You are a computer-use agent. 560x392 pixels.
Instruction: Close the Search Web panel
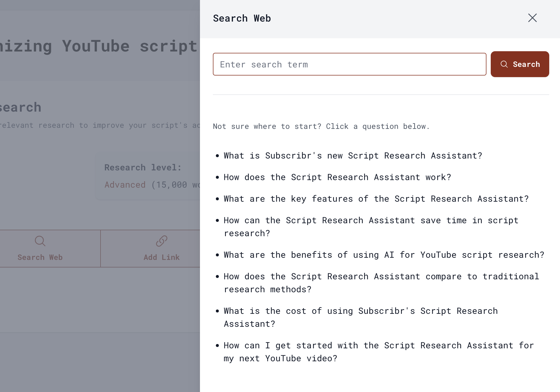coord(532,18)
